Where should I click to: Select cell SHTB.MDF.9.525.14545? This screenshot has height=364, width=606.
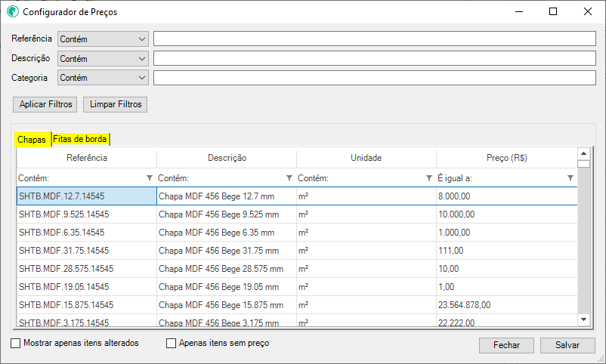pyautogui.click(x=87, y=214)
